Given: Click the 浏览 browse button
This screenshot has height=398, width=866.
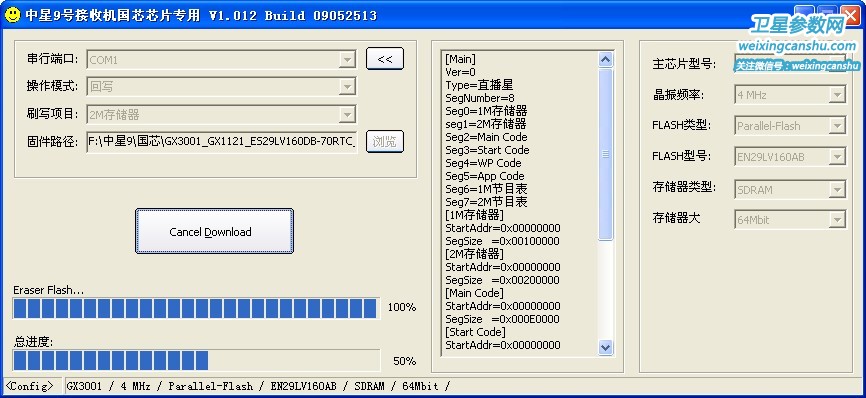Looking at the screenshot, I should (x=384, y=142).
